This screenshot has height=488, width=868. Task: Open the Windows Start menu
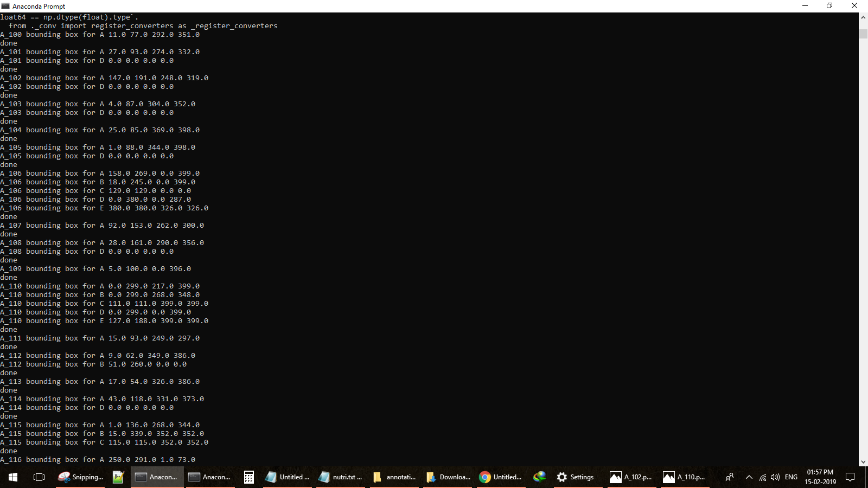tap(12, 477)
